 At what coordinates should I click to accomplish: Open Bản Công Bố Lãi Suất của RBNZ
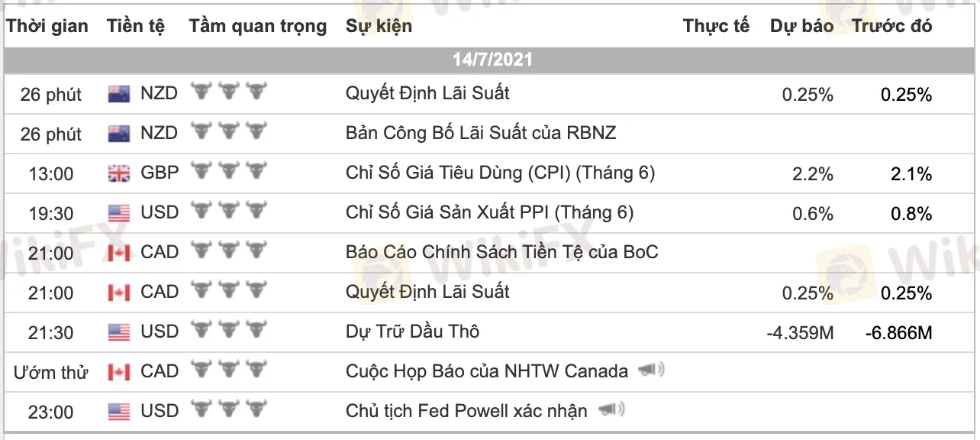coord(480,133)
